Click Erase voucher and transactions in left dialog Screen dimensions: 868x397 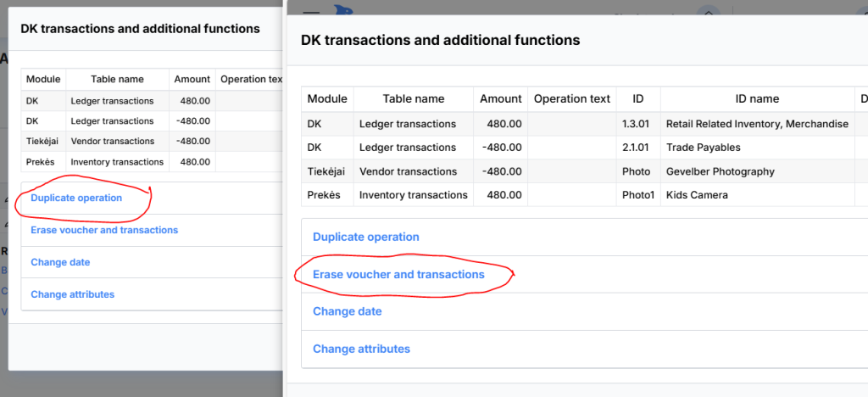coord(104,230)
